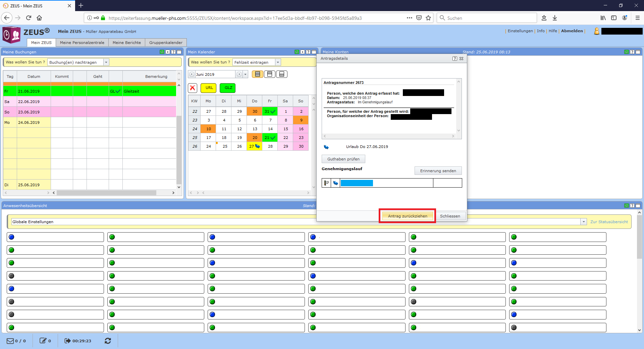
Task: Refresh the Mein Kalender panel
Action: coord(297,52)
